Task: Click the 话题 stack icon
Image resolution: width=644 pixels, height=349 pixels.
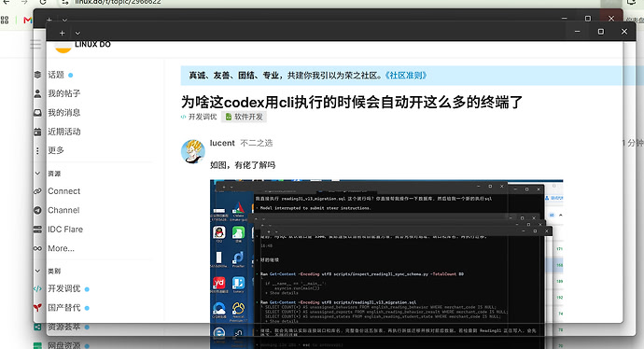Action: (37, 75)
